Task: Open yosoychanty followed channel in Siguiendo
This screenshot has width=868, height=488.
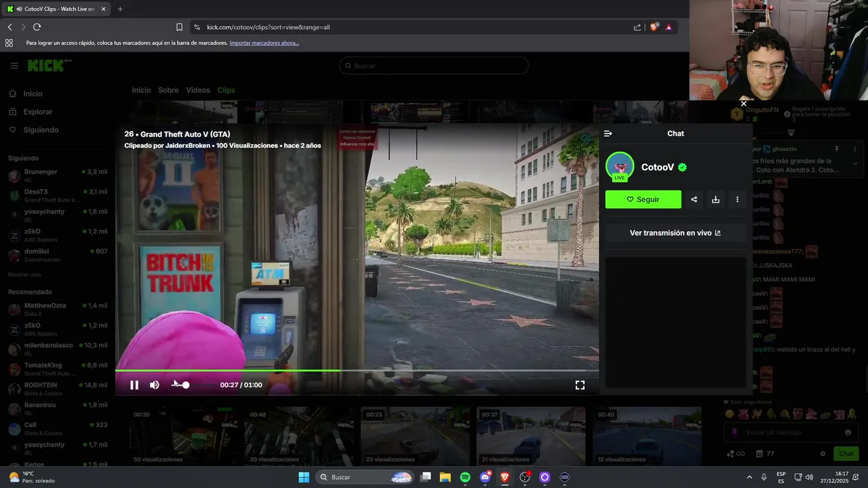Action: pos(58,215)
